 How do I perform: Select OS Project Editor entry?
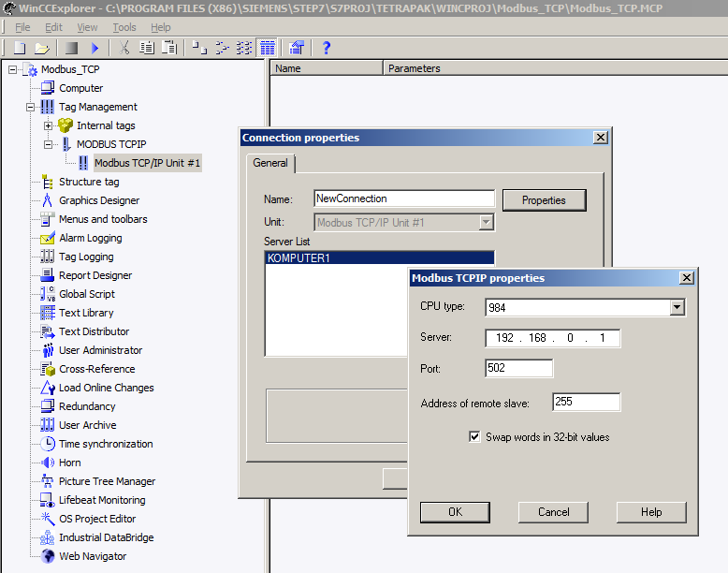[97, 519]
